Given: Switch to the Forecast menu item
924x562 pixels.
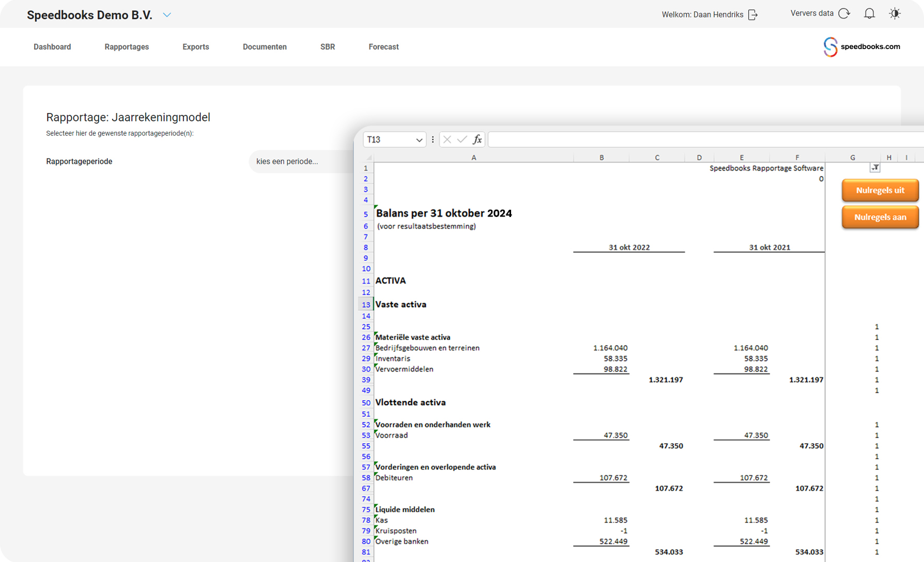Looking at the screenshot, I should [x=383, y=46].
